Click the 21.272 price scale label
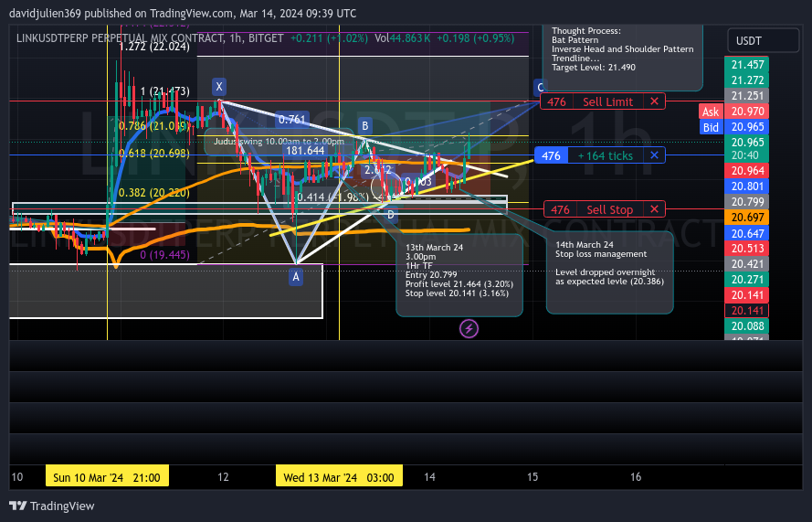The width and height of the screenshot is (812, 522). [x=747, y=80]
